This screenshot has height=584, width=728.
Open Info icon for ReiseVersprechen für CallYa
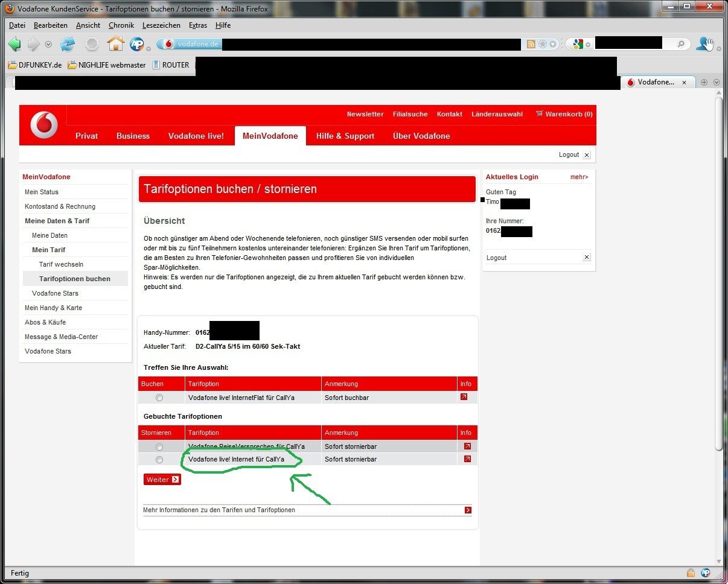click(467, 446)
